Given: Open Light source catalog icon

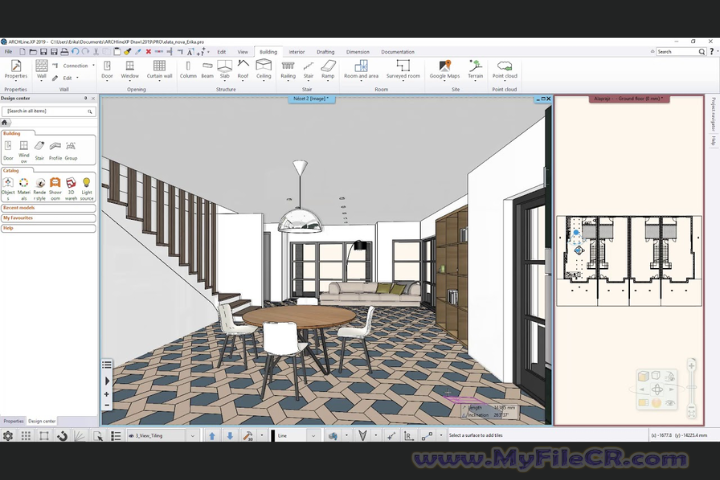Looking at the screenshot, I should click(x=87, y=189).
